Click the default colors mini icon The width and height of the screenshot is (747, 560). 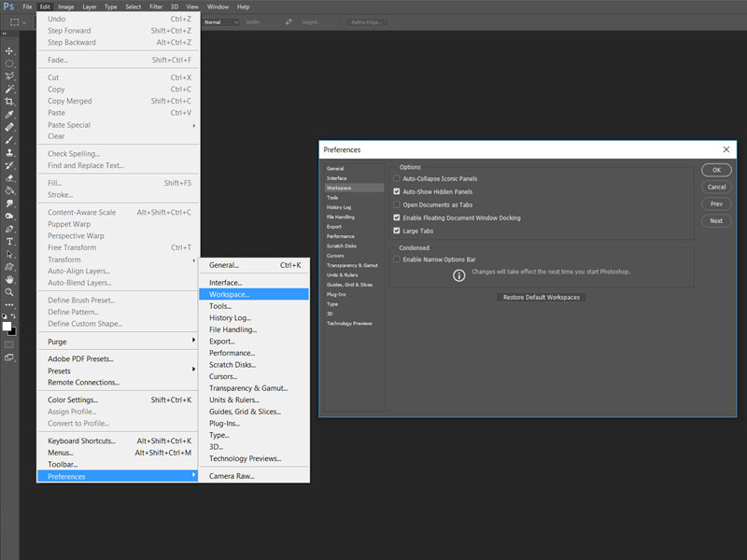click(x=5, y=315)
